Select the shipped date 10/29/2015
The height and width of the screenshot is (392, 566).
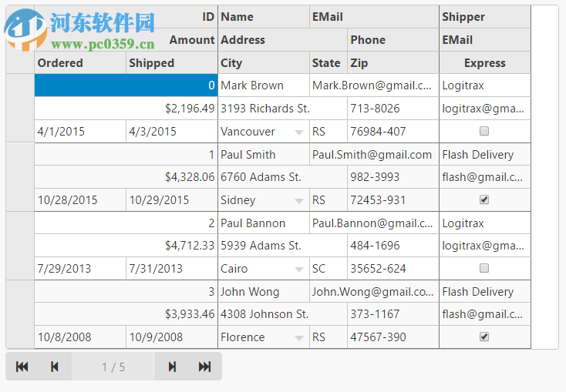[172, 199]
